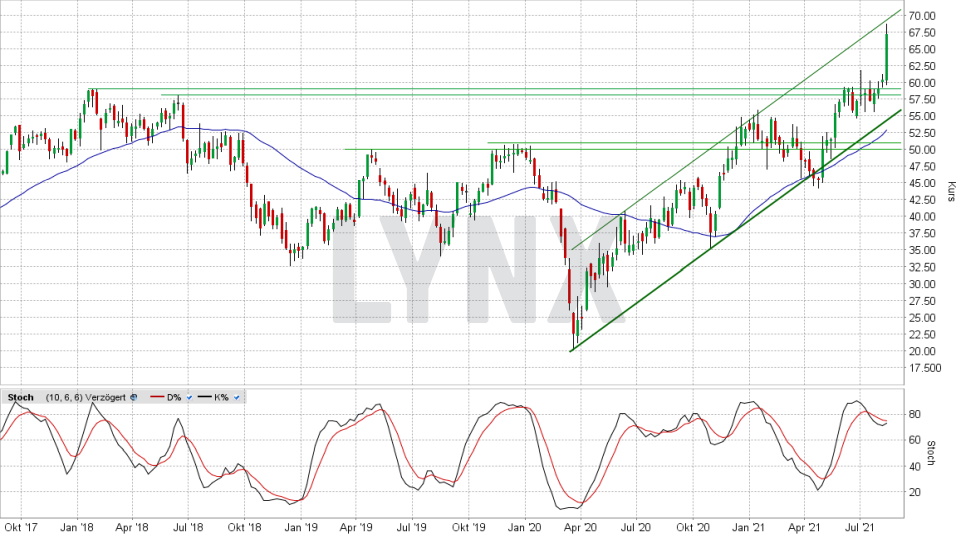Select the black K% legend line
Image resolution: width=960 pixels, height=540 pixels.
point(204,398)
